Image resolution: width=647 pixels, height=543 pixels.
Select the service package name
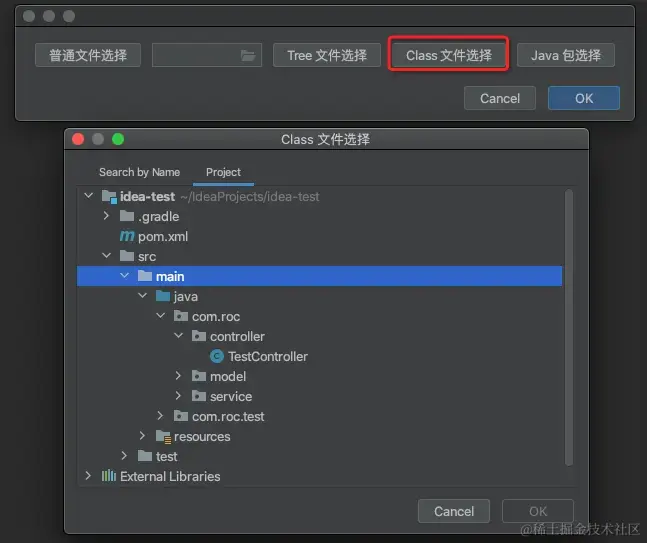click(x=231, y=397)
